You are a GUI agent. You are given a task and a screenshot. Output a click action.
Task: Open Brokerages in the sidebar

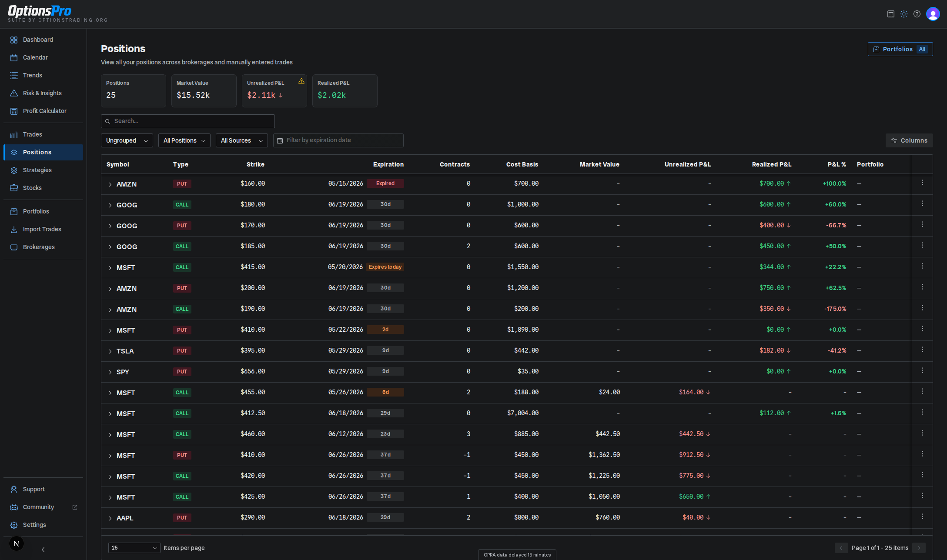[x=43, y=247]
